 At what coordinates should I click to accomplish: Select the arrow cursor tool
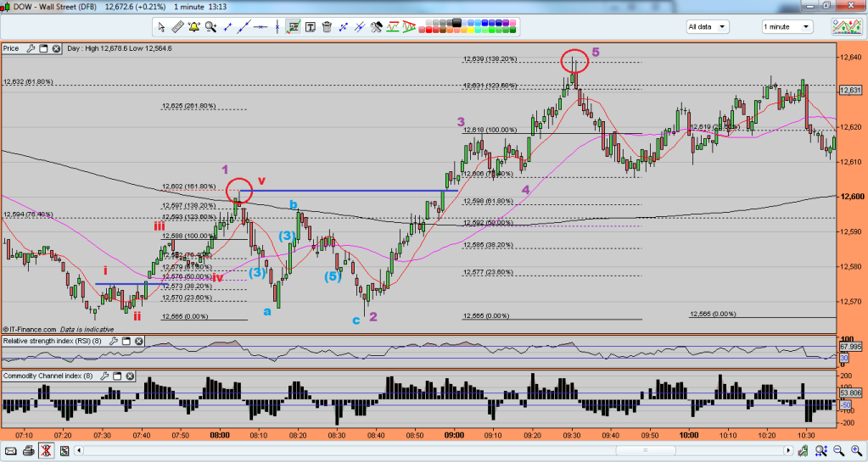pos(161,26)
